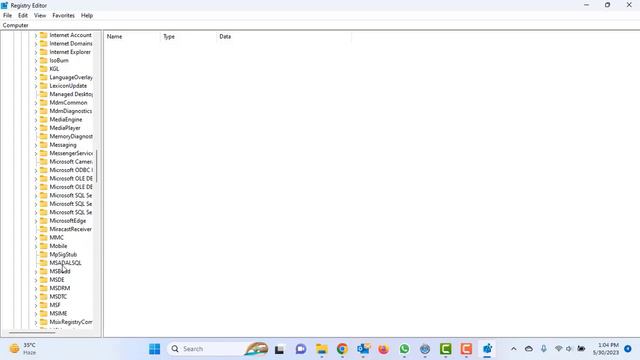
Task: Click the MediaPlayer folder icon
Action: point(44,128)
